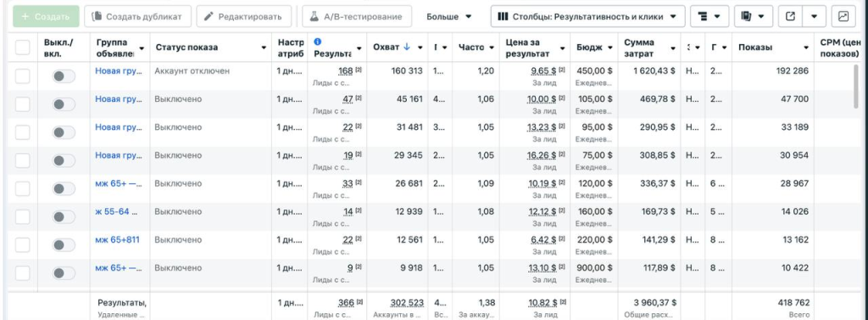The height and width of the screenshot is (320, 868).
Task: Open the Цена за результат column menu
Action: 563,48
